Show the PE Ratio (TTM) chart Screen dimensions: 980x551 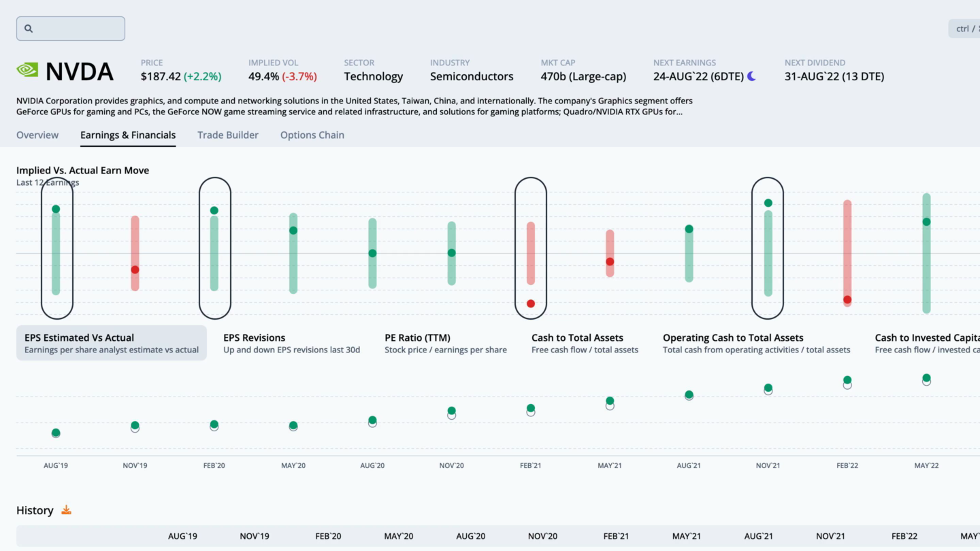(445, 343)
